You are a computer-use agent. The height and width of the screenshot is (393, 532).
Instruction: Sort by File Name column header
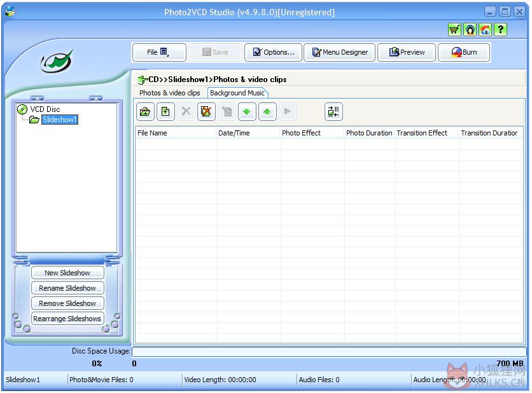[x=176, y=133]
